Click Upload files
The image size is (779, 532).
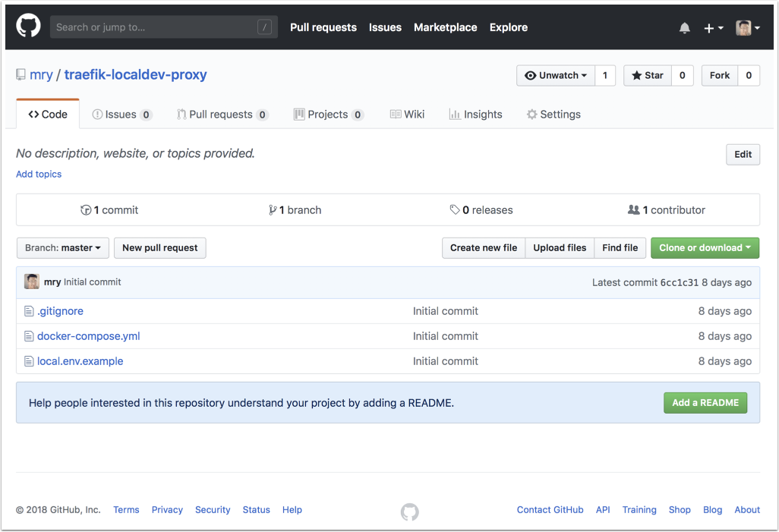560,248
